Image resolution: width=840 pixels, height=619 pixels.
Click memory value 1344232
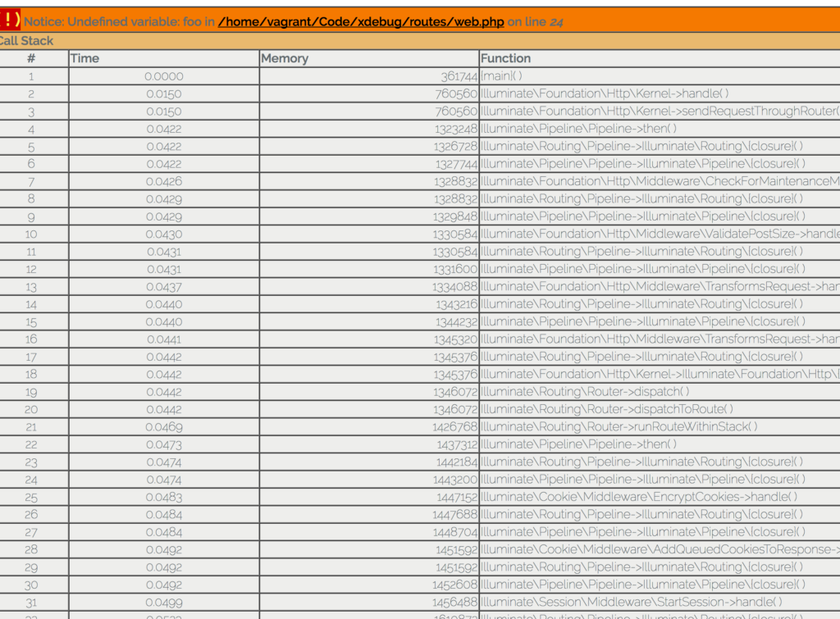tap(456, 322)
